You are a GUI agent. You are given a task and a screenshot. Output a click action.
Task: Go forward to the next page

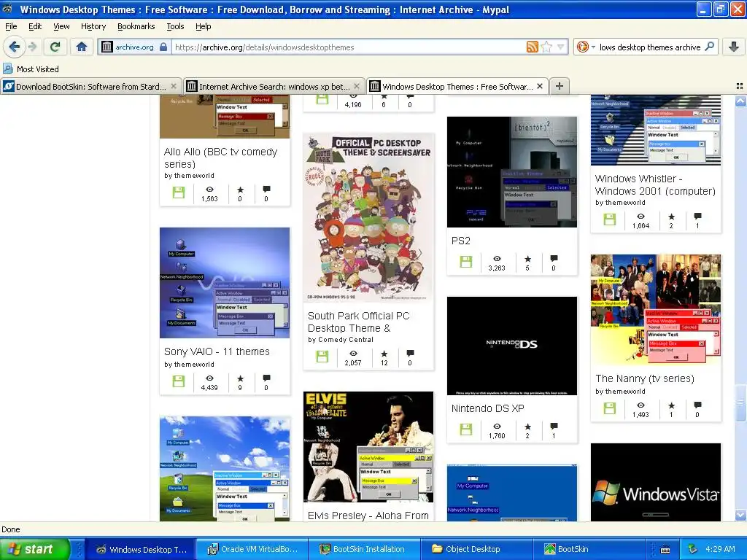point(32,47)
